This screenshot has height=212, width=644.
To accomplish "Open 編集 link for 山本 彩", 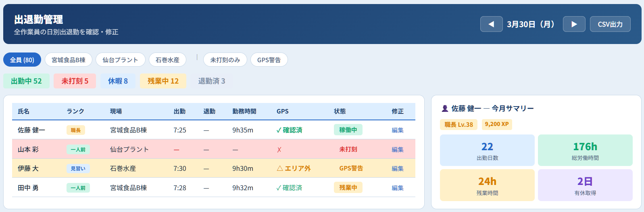I will [398, 149].
